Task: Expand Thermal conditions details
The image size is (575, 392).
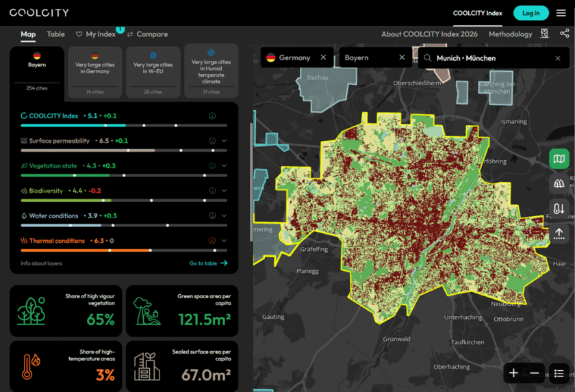Action: click(x=224, y=241)
